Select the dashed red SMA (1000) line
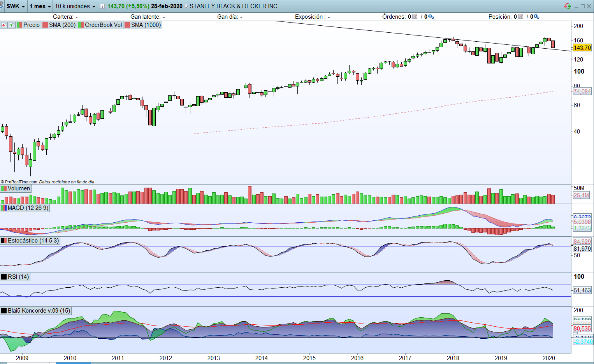594x364 pixels. pos(374,117)
